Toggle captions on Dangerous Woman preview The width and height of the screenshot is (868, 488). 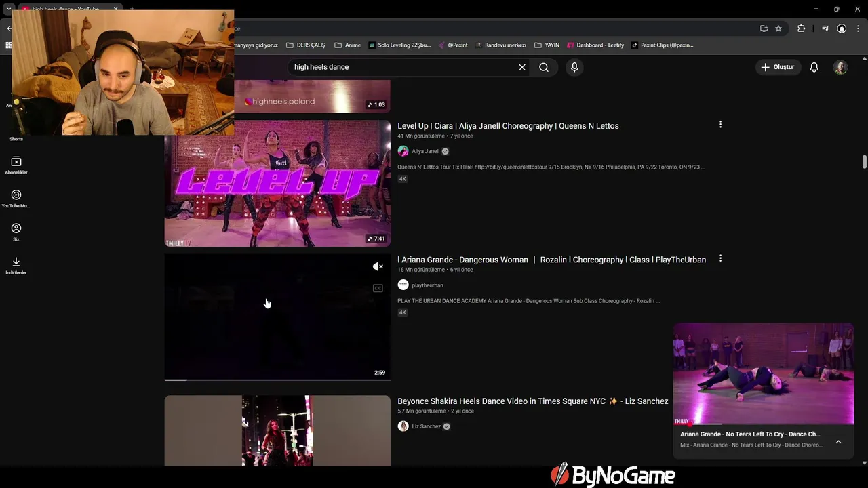[378, 288]
